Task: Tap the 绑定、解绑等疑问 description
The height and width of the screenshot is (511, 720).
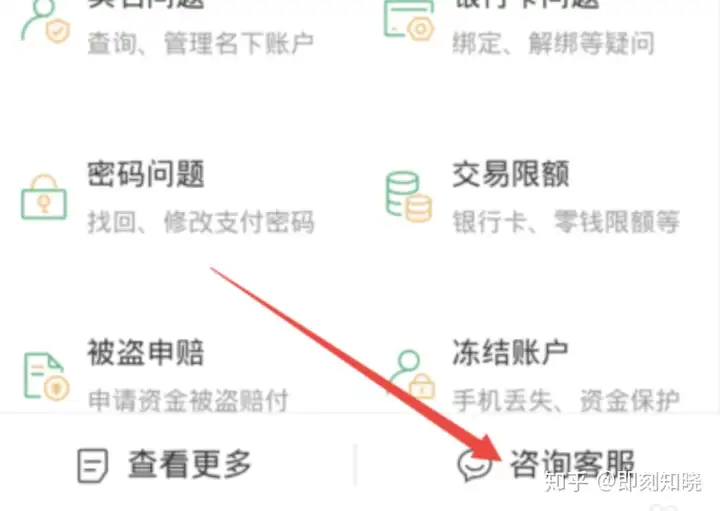Action: pyautogui.click(x=554, y=44)
